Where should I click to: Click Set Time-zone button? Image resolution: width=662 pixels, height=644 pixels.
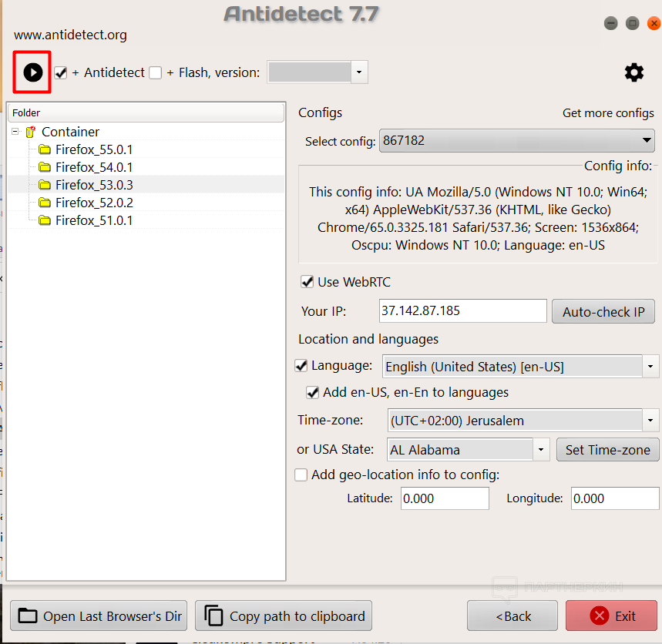[607, 450]
